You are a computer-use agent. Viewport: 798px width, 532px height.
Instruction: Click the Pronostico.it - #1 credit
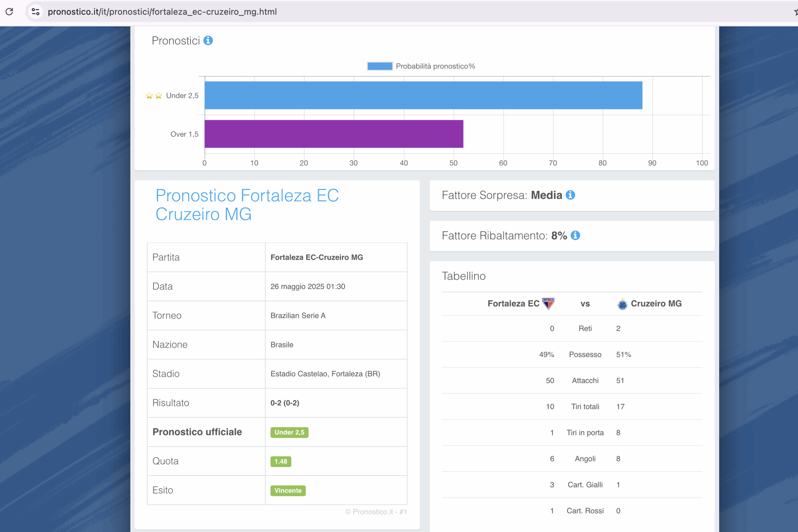pos(376,512)
